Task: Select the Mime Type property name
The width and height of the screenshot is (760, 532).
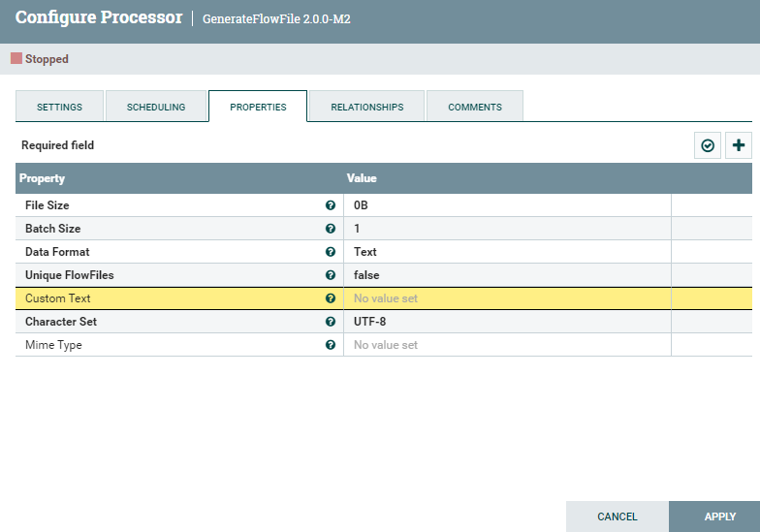Action: coord(53,345)
